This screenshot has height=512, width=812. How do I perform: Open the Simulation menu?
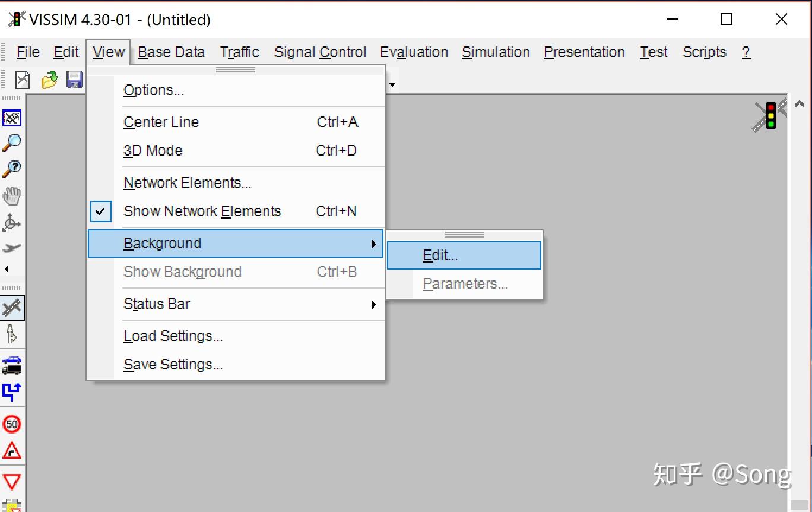coord(496,52)
